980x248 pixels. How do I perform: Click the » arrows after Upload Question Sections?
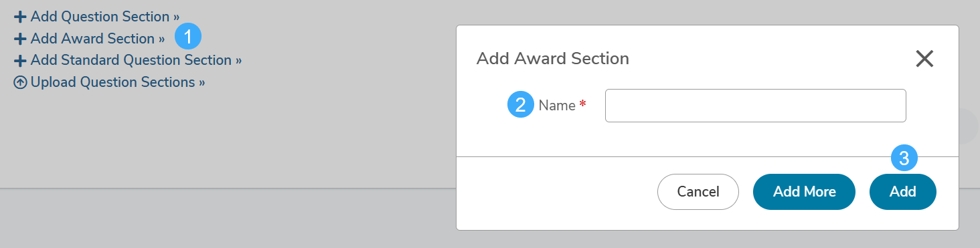pyautogui.click(x=201, y=83)
